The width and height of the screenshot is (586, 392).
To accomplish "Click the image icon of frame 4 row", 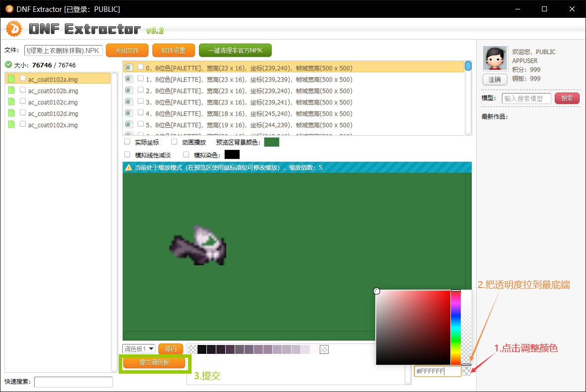I will pyautogui.click(x=129, y=113).
